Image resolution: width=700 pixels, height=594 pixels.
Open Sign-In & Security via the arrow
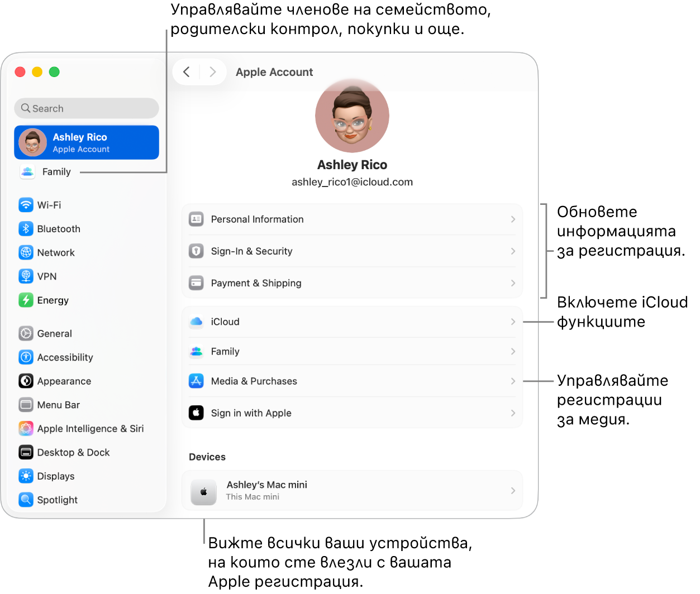(512, 251)
